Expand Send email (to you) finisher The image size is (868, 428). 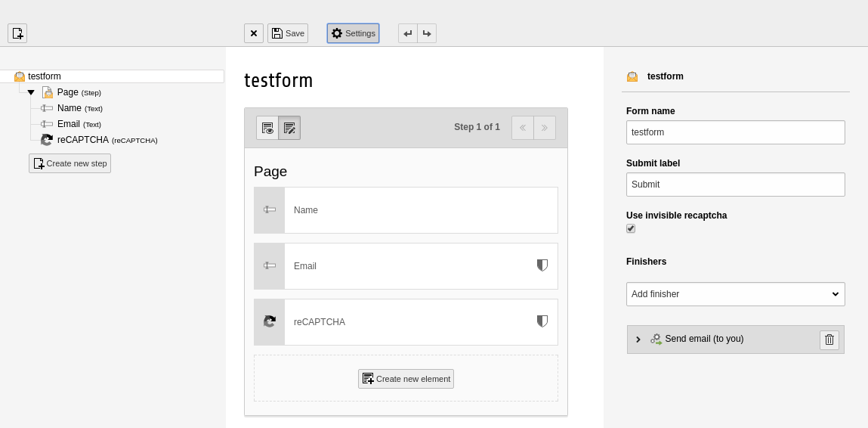(638, 340)
